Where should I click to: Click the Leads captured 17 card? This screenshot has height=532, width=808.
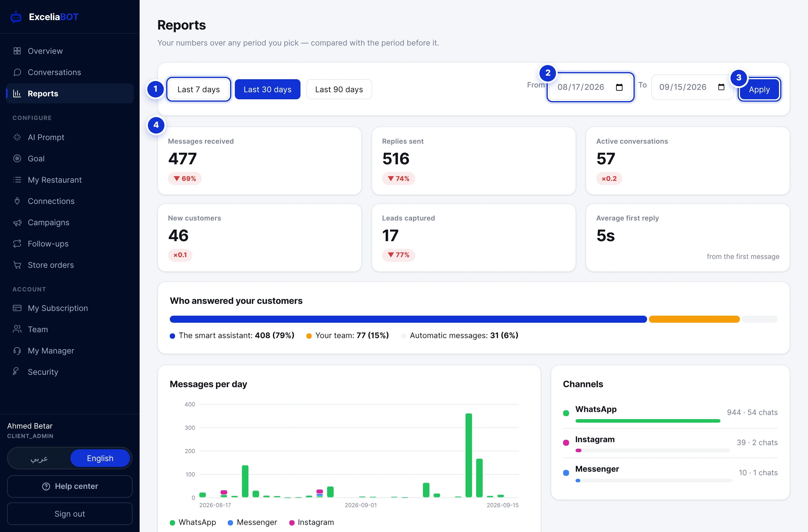coord(474,238)
